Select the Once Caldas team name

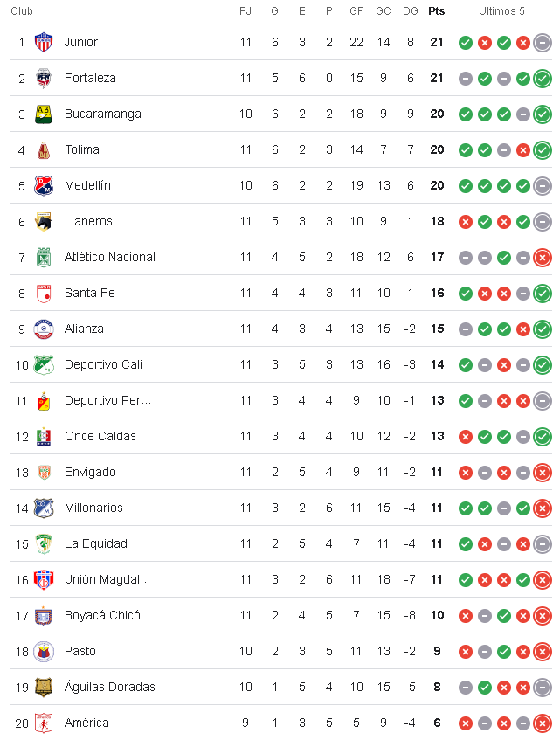100,436
